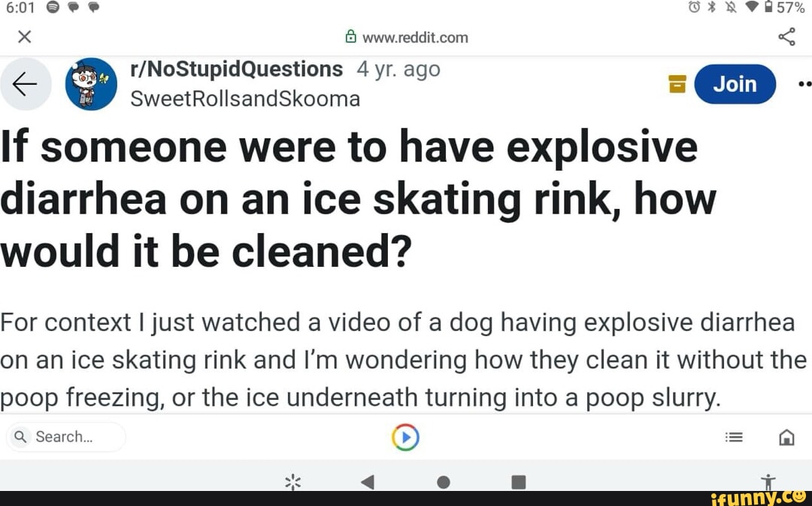Tap the browser home icon at bottom right
The image size is (812, 506).
(x=786, y=436)
